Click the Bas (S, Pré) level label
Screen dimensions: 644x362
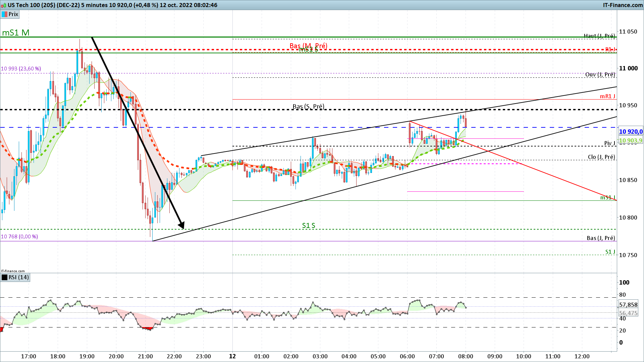308,107
